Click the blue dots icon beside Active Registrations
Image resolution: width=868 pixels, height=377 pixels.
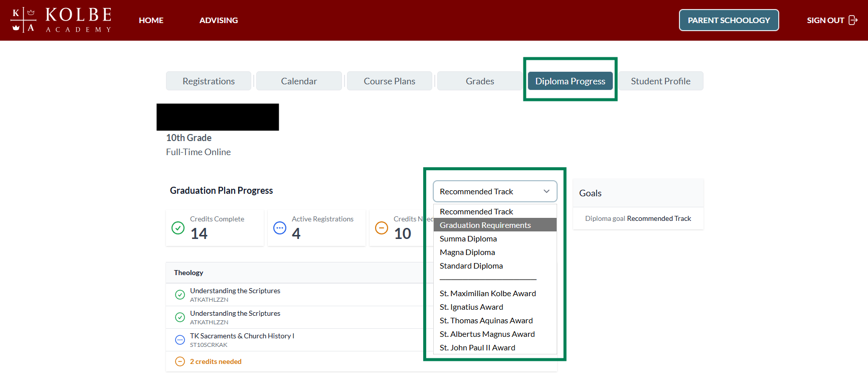click(x=280, y=228)
